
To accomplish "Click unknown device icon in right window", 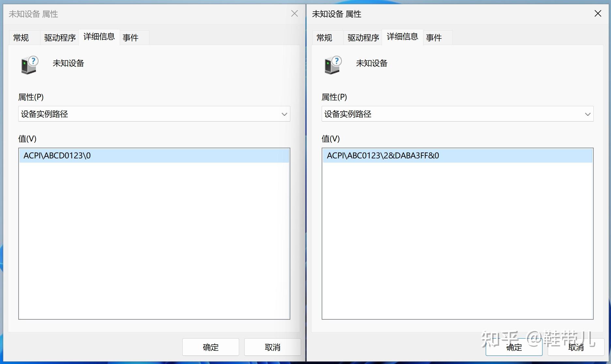I will tap(333, 65).
